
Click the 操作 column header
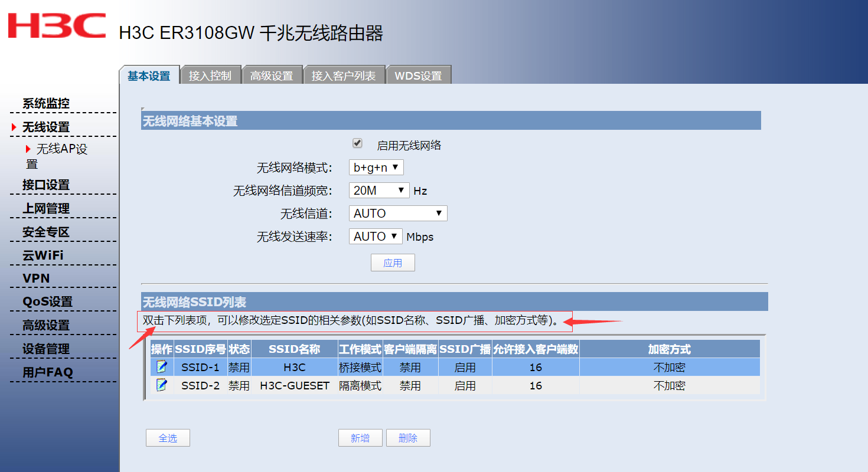pyautogui.click(x=162, y=349)
